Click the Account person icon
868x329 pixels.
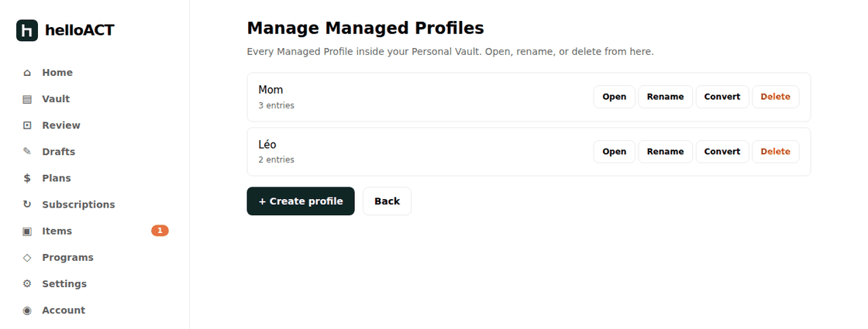[27, 310]
